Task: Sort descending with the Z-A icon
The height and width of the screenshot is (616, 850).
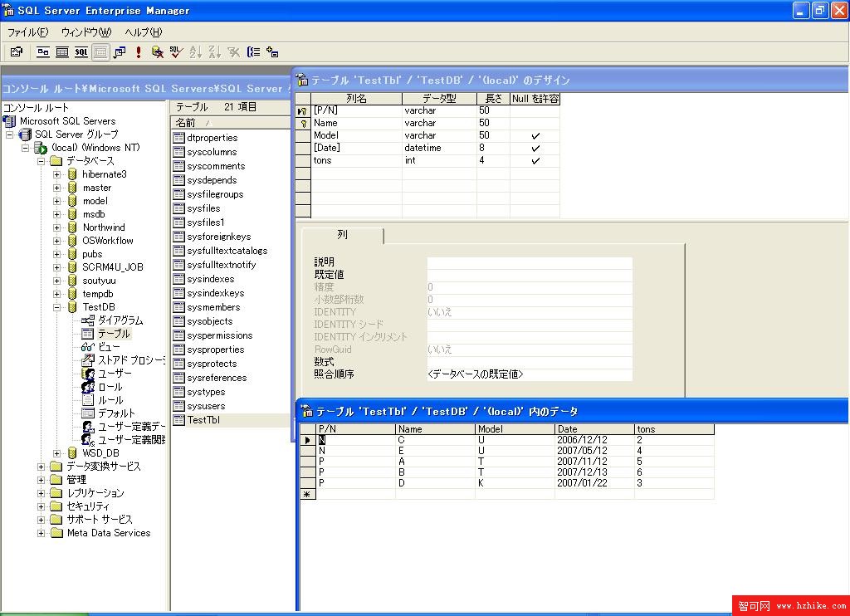Action: pos(215,52)
